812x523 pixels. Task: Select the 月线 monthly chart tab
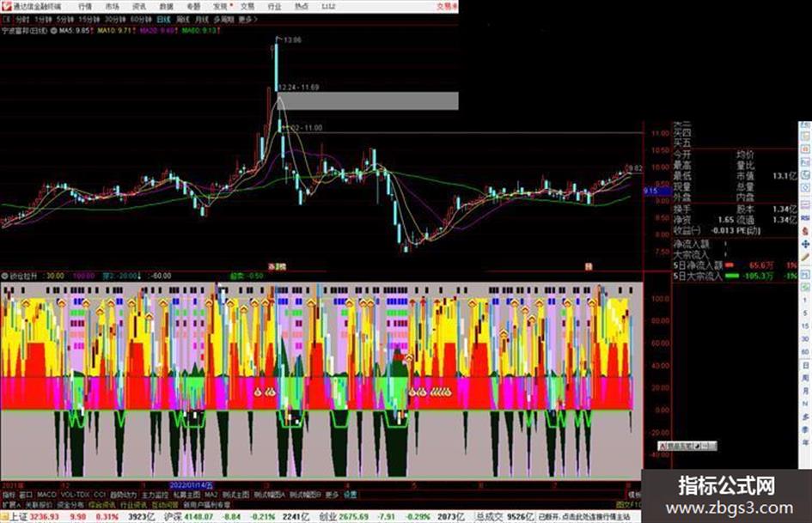201,19
